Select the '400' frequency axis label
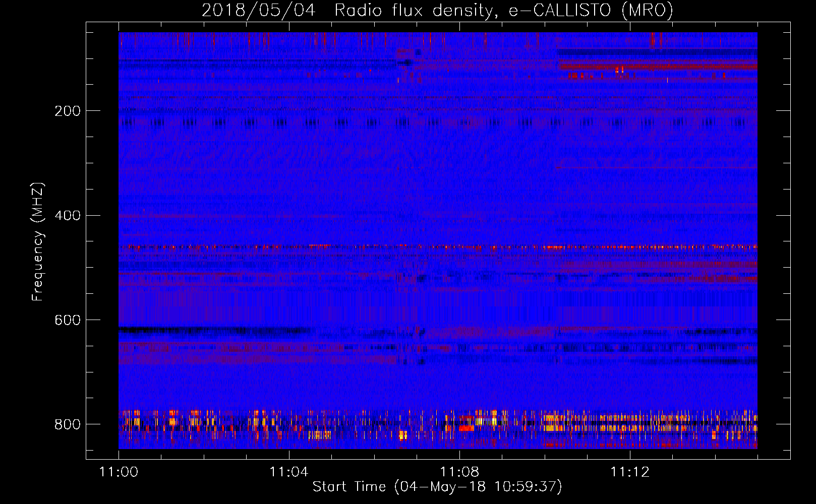The image size is (816, 504). (x=68, y=216)
